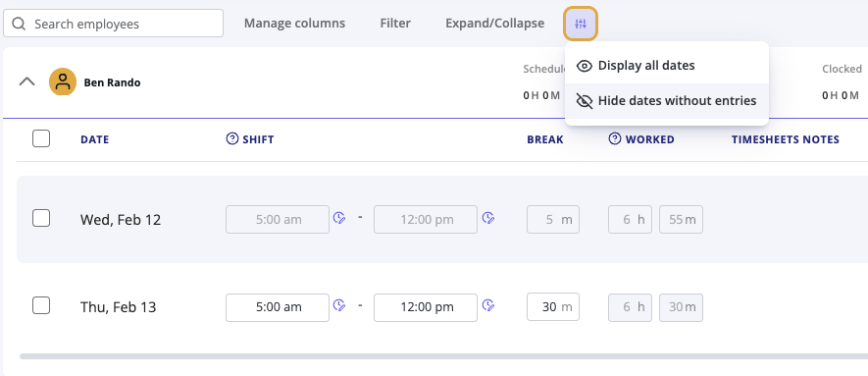
Task: Click the horizontal scrollbar below the table
Action: tap(443, 356)
